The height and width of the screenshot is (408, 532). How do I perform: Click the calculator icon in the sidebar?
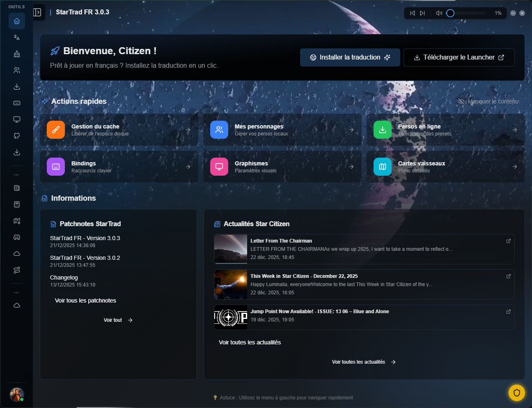17,204
